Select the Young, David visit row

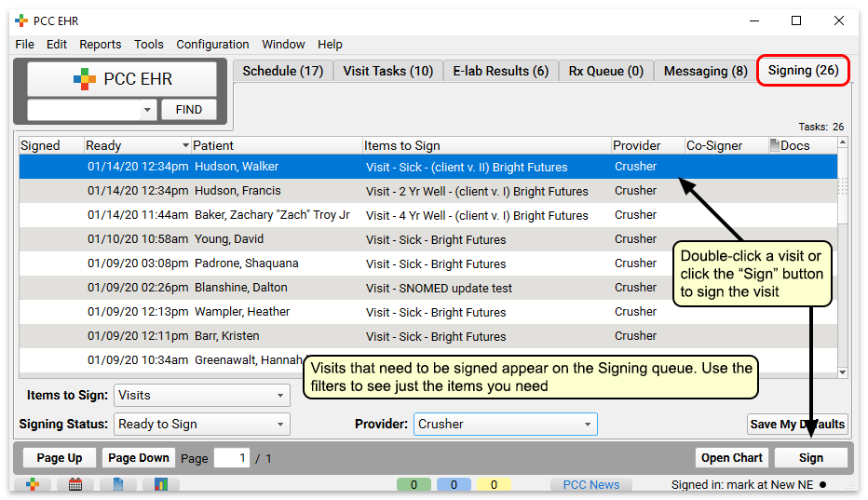[x=427, y=239]
